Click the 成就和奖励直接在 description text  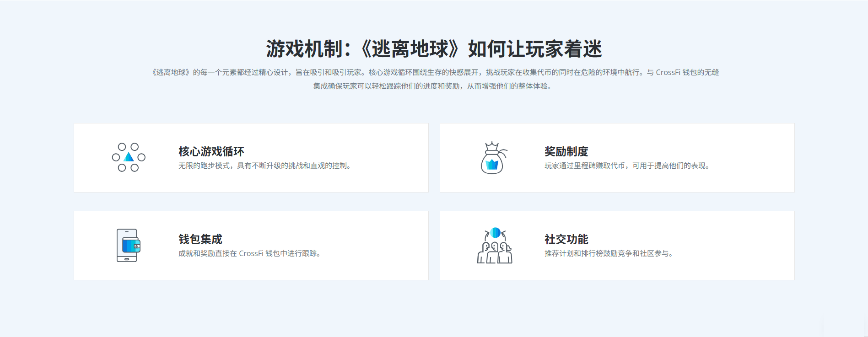coord(249,253)
